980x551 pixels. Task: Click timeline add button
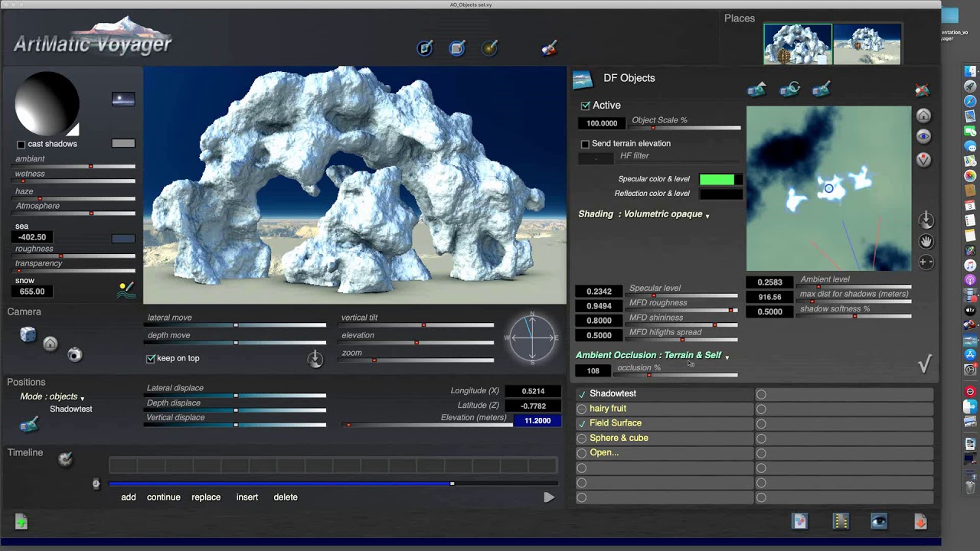[x=129, y=497]
